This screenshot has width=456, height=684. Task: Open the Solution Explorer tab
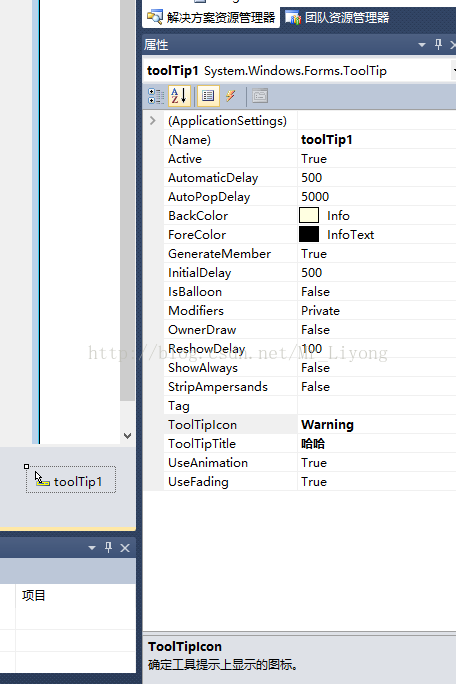point(211,17)
